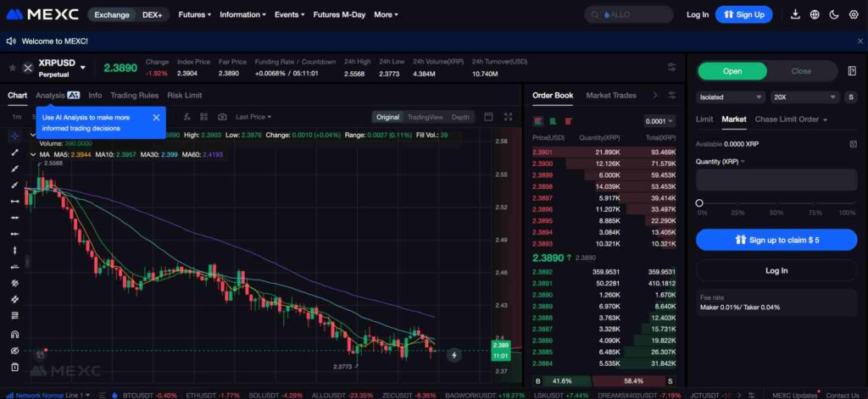Expand more order book tabs arrow
The width and height of the screenshot is (868, 399).
655,95
